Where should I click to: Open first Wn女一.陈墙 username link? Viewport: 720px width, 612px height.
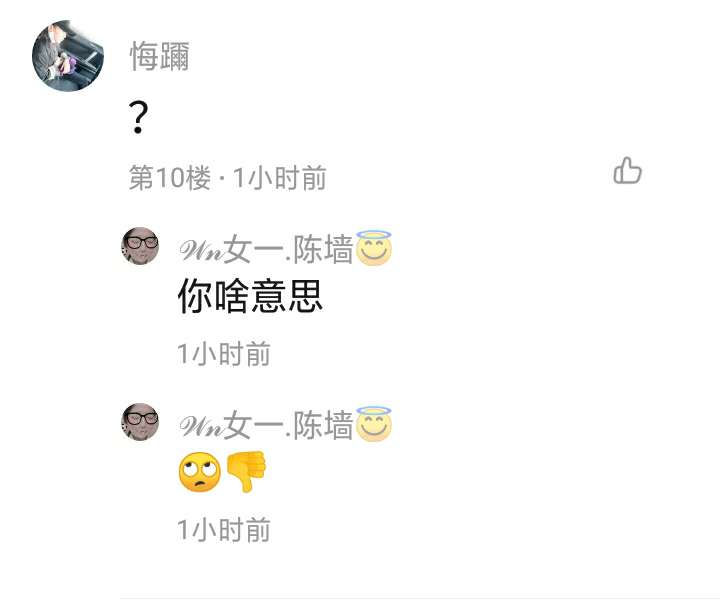click(266, 249)
